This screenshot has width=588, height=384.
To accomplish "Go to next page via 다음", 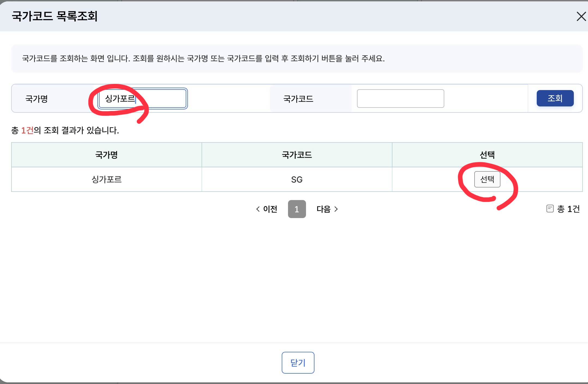I will [327, 209].
